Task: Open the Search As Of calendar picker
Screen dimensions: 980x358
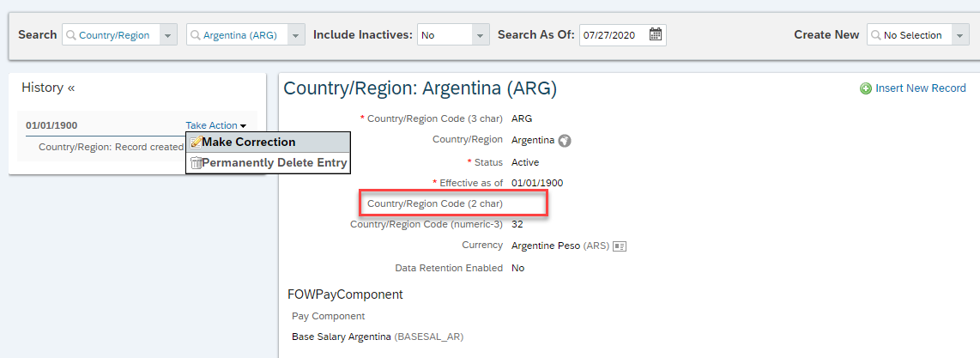Action: [655, 35]
